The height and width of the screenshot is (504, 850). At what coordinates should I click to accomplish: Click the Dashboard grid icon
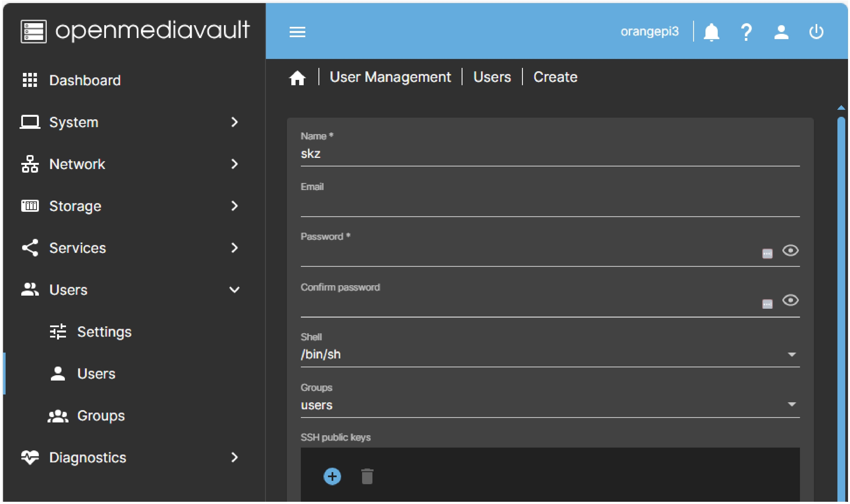(30, 80)
